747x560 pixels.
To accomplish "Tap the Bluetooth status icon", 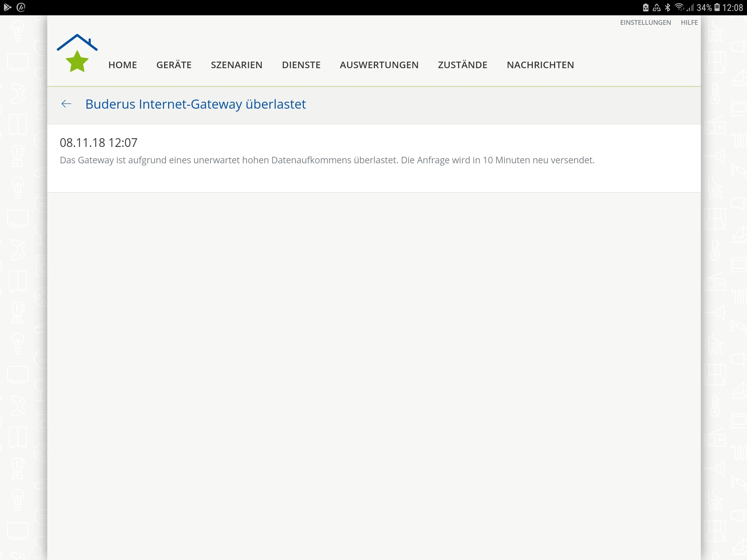I will tap(667, 8).
